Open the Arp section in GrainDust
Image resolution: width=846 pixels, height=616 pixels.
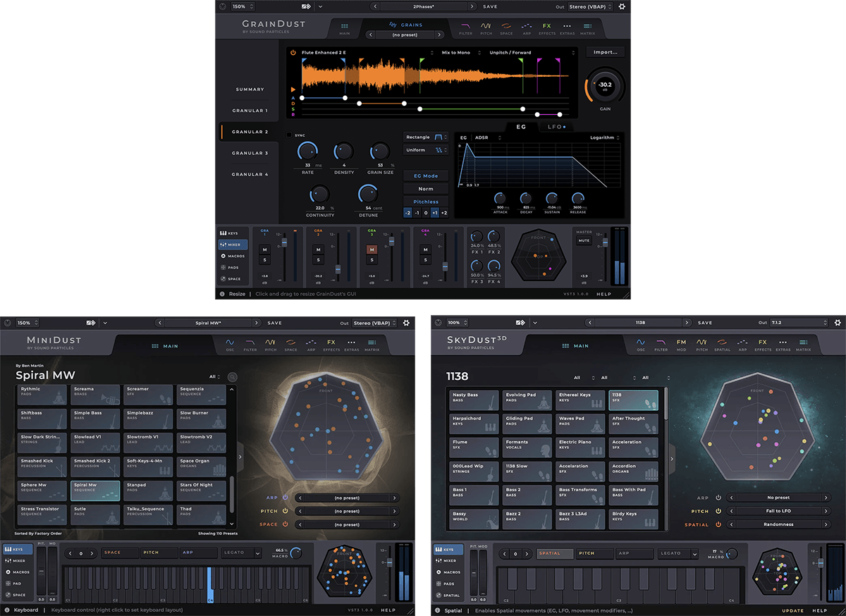click(526, 29)
